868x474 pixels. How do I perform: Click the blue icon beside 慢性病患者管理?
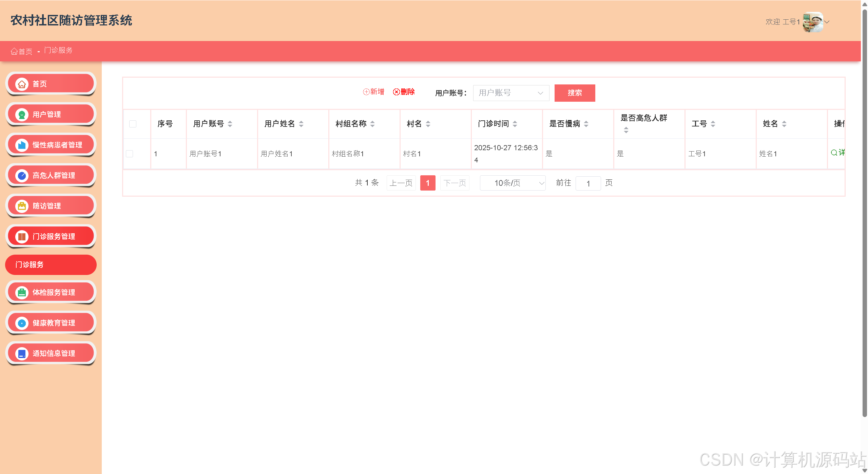point(22,145)
